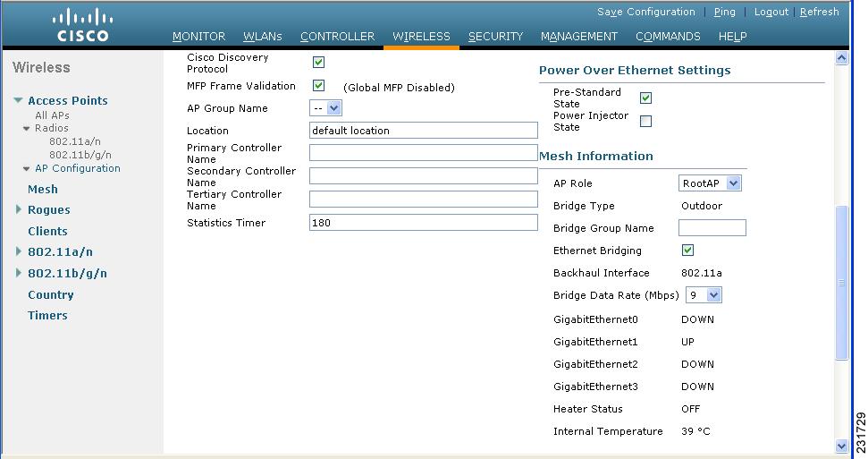868x459 pixels.
Task: Click the Refresh link
Action: click(820, 12)
